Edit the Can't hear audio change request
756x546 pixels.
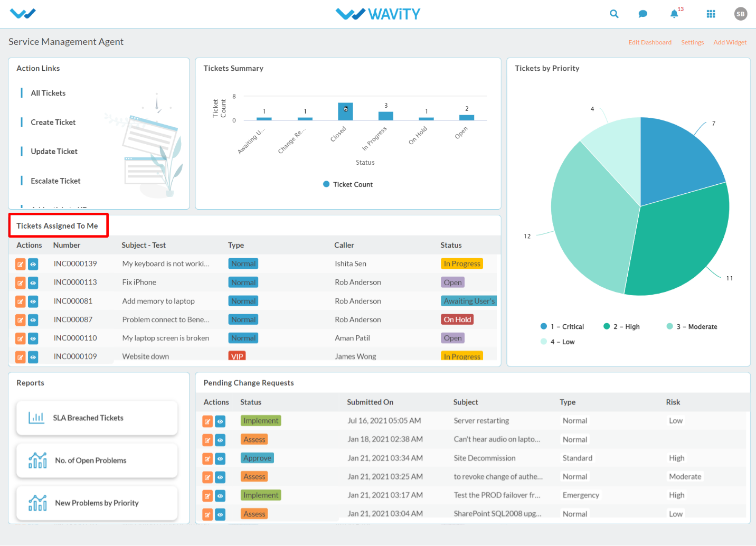tap(207, 440)
